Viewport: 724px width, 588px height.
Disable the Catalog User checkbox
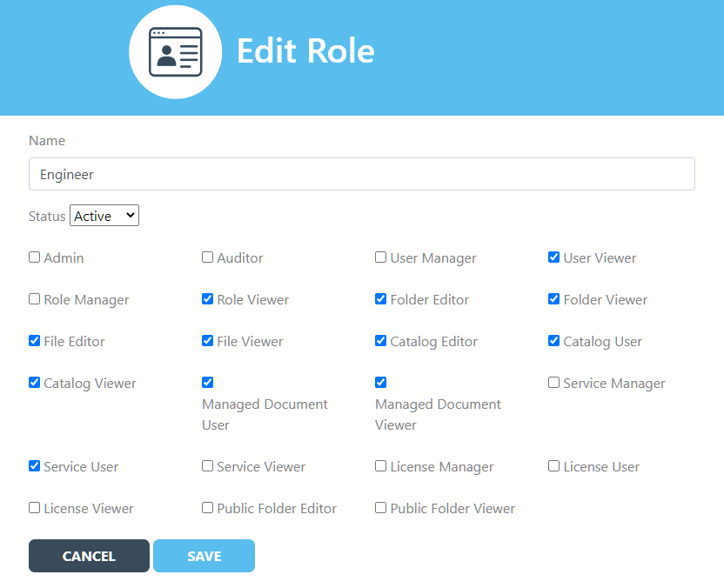tap(553, 340)
